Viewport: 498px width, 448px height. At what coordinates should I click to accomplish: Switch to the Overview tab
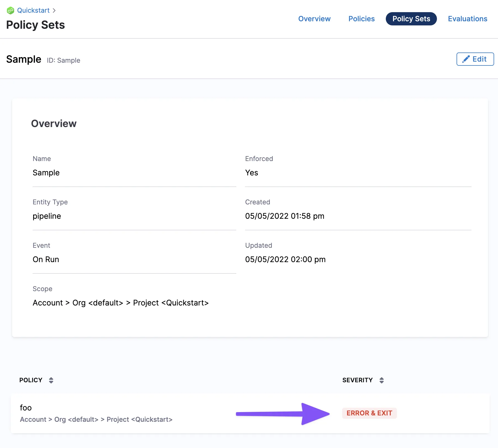click(x=314, y=19)
